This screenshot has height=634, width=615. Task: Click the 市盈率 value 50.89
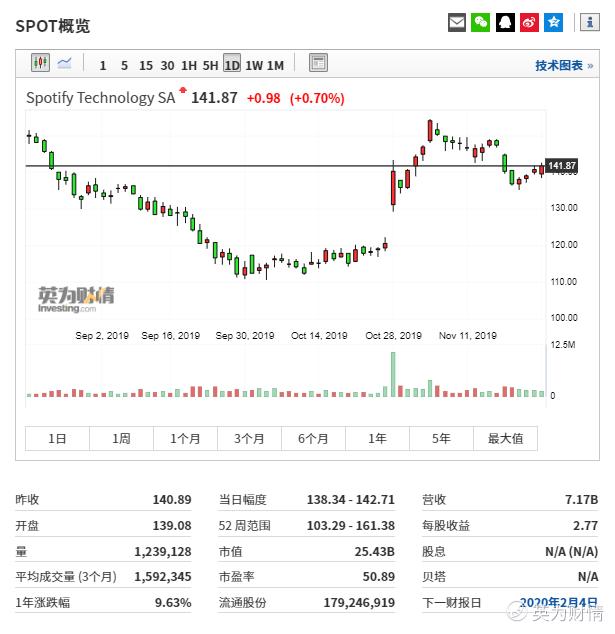click(378, 577)
